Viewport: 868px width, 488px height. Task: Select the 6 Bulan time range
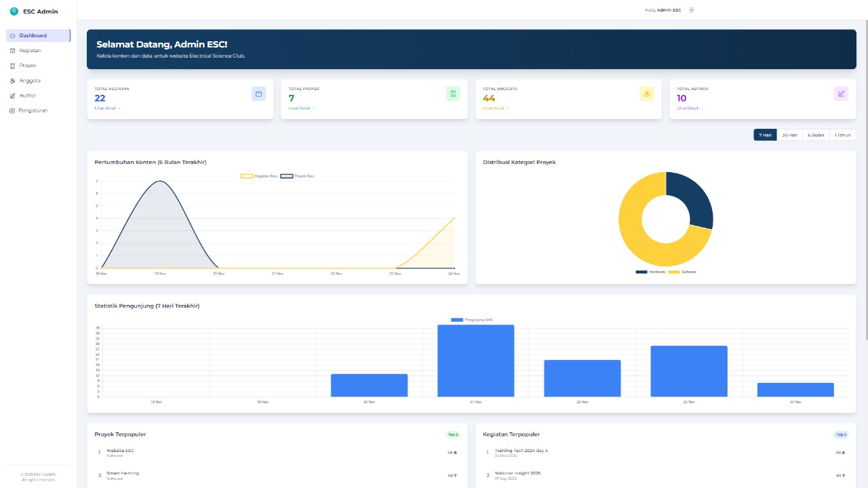pyautogui.click(x=816, y=135)
